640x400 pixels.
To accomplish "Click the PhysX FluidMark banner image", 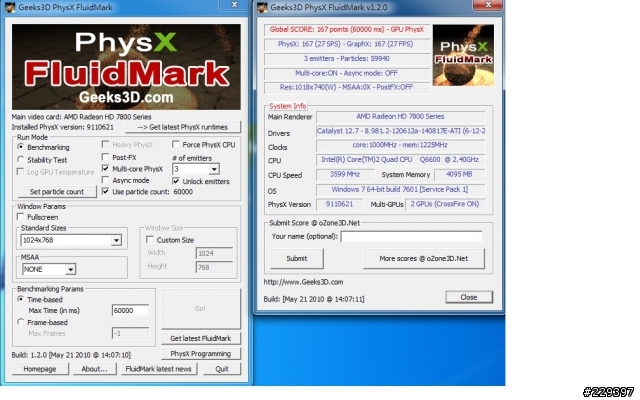I will tap(126, 67).
